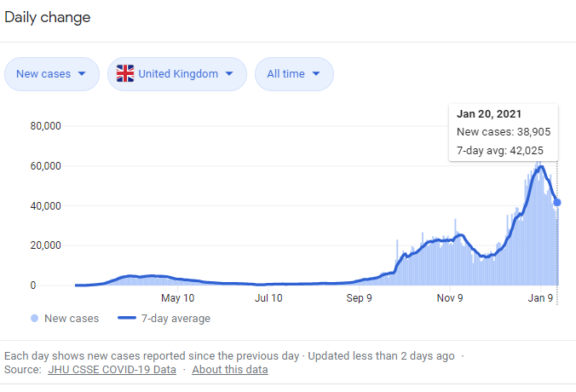Click the 7-day average legend text
The image size is (576, 392).
176,319
